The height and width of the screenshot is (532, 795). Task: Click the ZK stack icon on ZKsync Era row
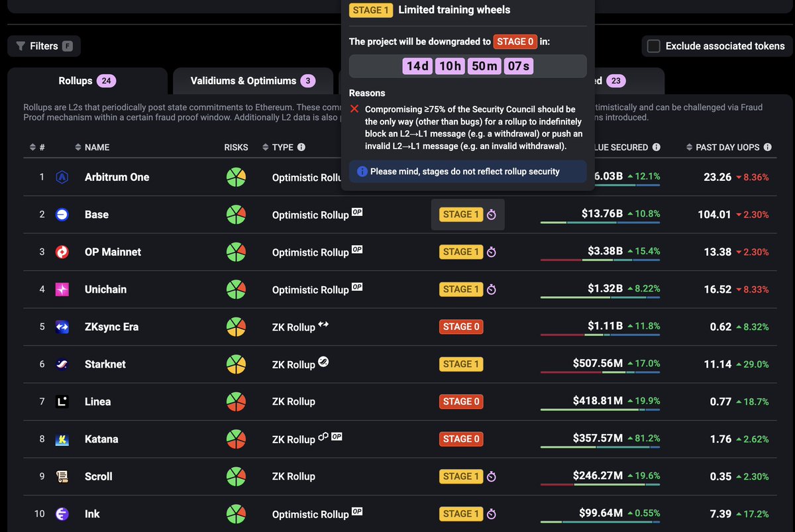323,324
